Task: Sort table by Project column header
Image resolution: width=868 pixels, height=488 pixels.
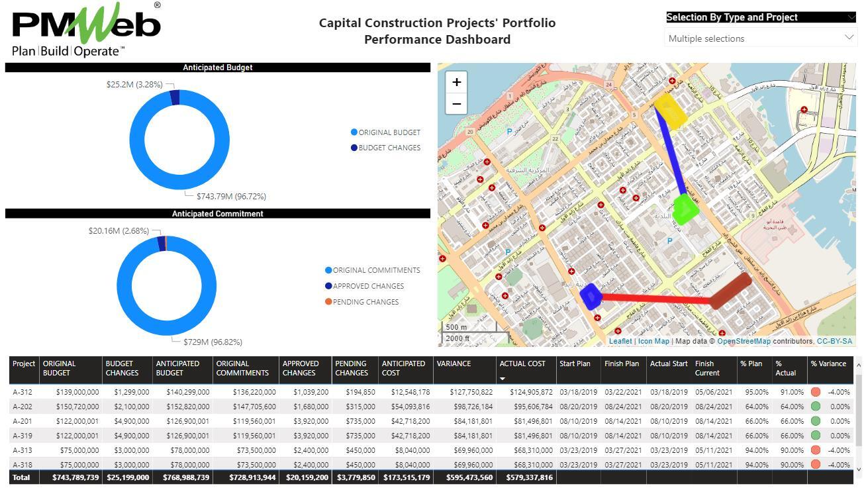Action: tap(24, 364)
